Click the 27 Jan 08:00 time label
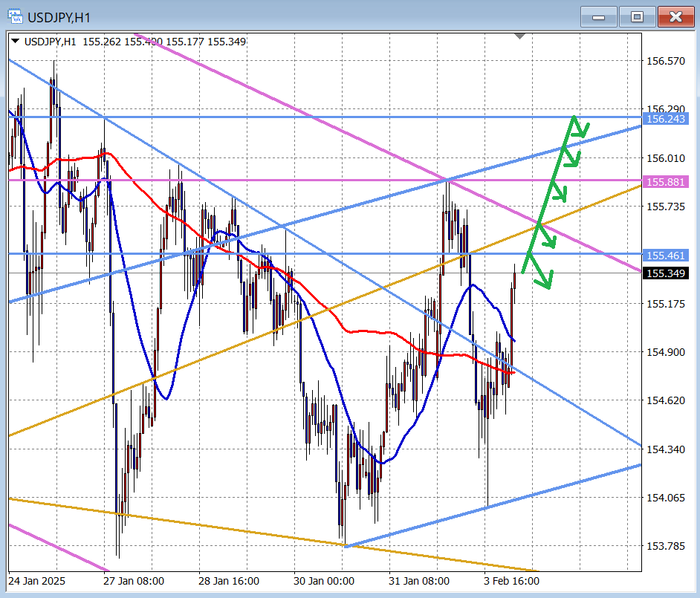 134,581
